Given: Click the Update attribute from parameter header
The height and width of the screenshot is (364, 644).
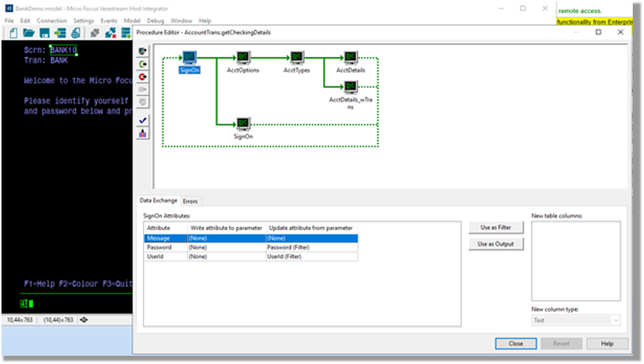Looking at the screenshot, I should (312, 228).
